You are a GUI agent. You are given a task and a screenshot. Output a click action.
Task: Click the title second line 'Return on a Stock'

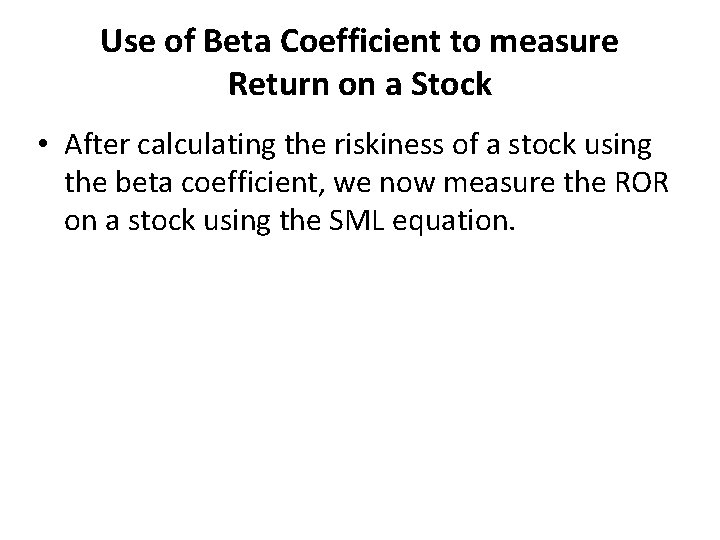coord(360,84)
